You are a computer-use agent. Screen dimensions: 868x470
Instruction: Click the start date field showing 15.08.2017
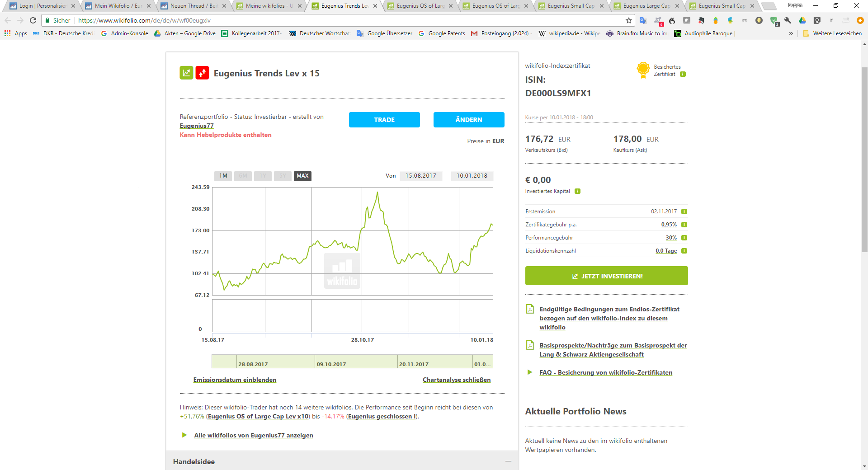click(421, 176)
